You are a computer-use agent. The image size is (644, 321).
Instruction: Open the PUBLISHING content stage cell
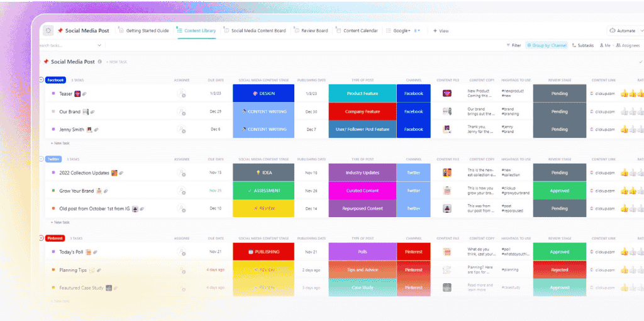pos(264,252)
